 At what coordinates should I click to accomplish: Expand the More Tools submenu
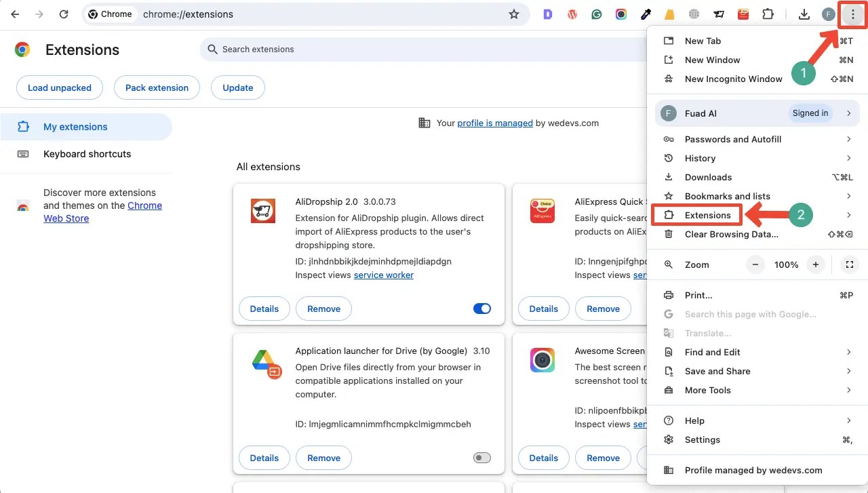848,390
